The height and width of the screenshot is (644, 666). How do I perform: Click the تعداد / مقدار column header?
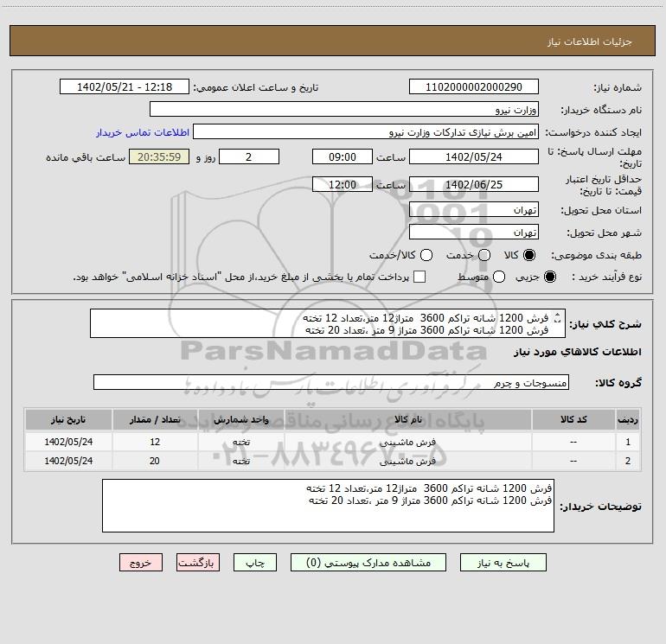(x=155, y=419)
